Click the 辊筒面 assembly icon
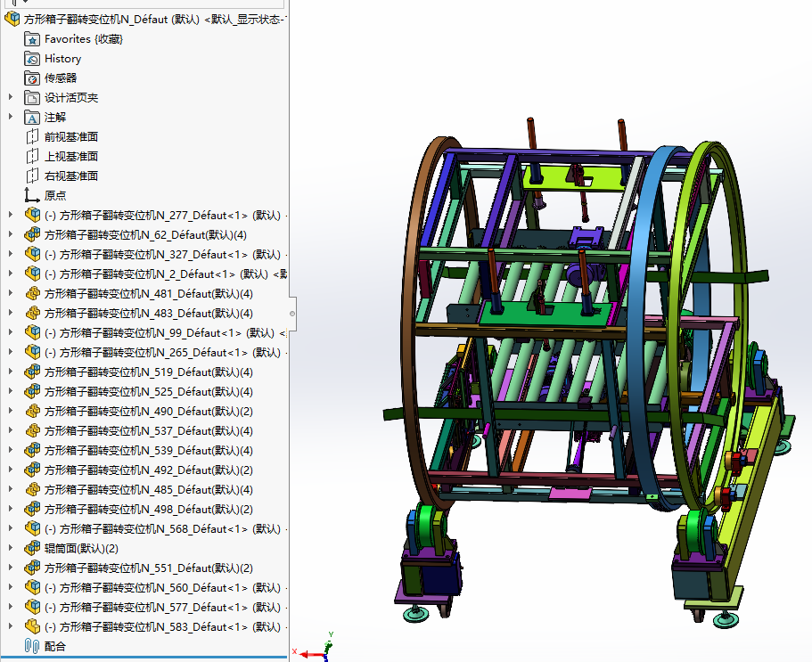 pyautogui.click(x=32, y=548)
